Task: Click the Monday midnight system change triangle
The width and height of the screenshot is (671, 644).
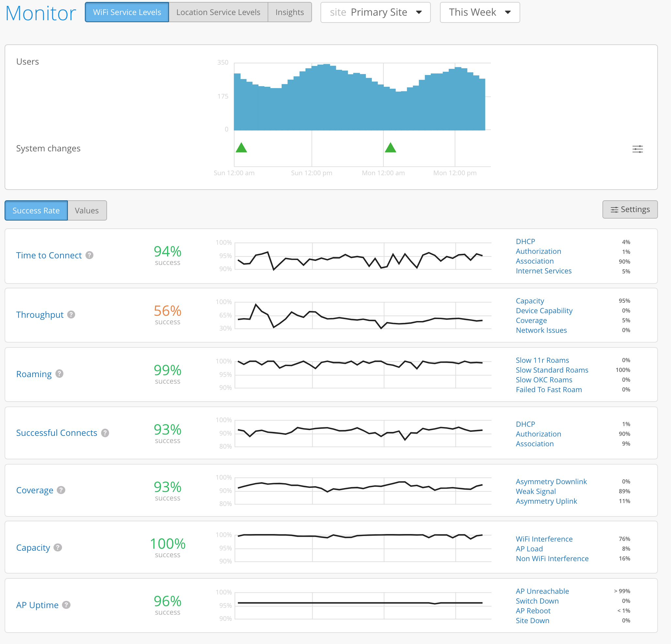Action: pos(390,148)
